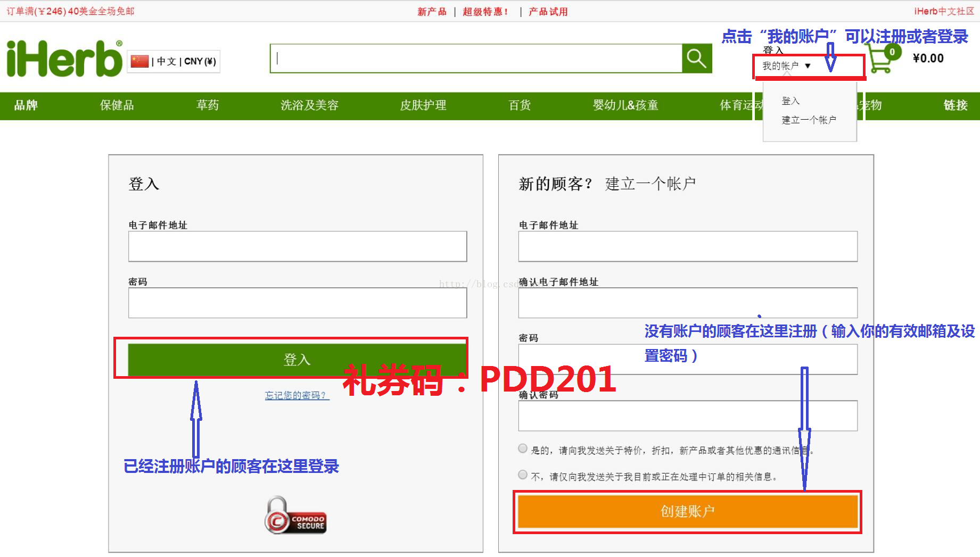This screenshot has height=557, width=980.
Task: Open the 皮肤护理 navigation menu
Action: (423, 105)
